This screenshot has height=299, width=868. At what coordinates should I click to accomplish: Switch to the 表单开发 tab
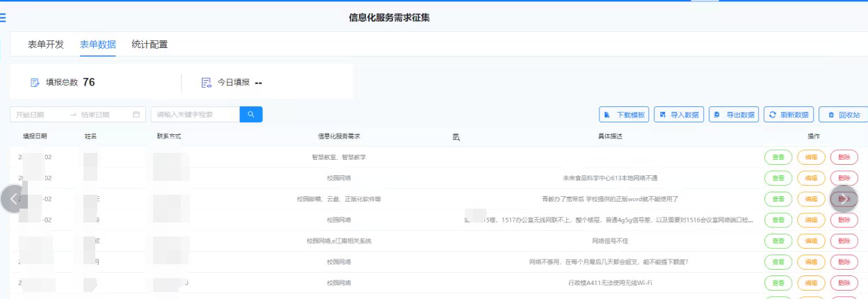coord(46,45)
